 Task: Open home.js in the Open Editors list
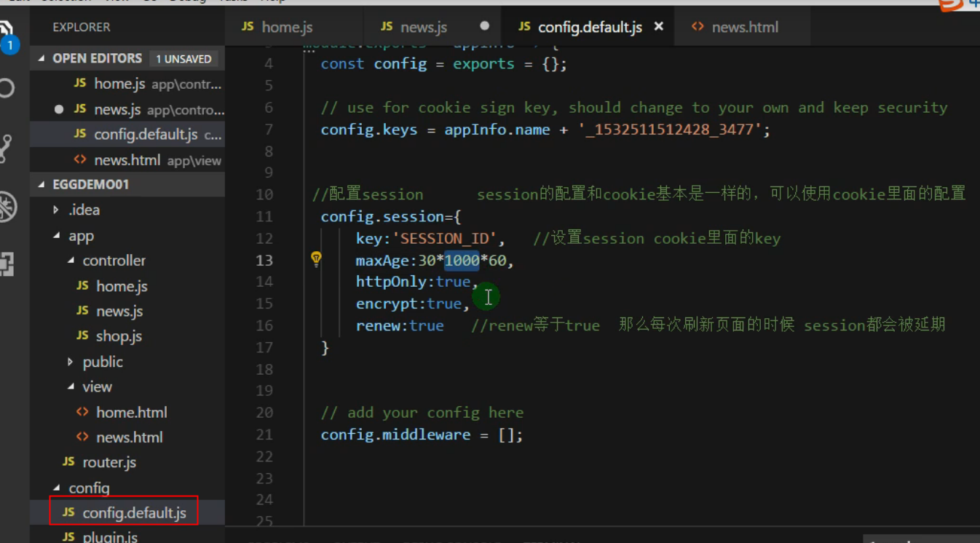tap(127, 84)
